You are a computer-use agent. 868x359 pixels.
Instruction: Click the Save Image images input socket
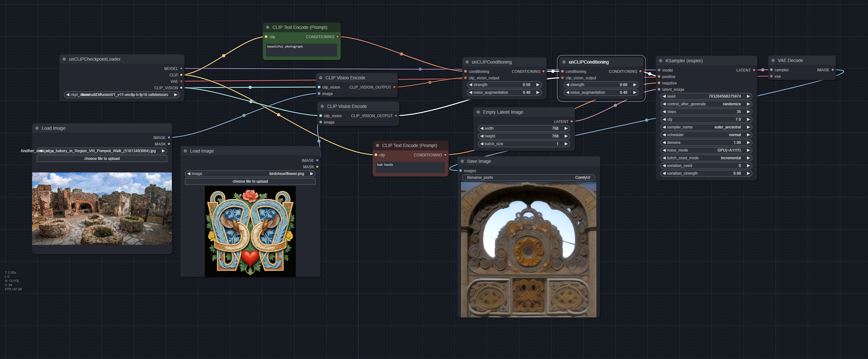click(461, 171)
